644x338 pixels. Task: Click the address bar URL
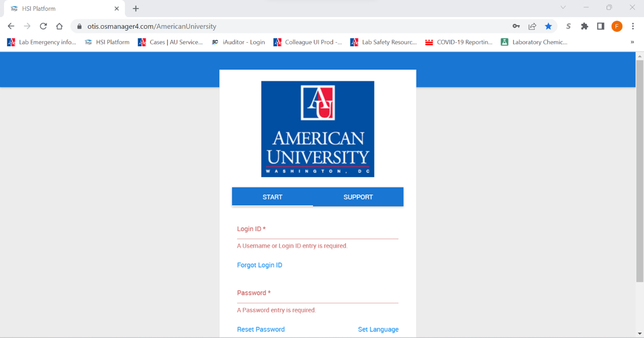pos(152,27)
